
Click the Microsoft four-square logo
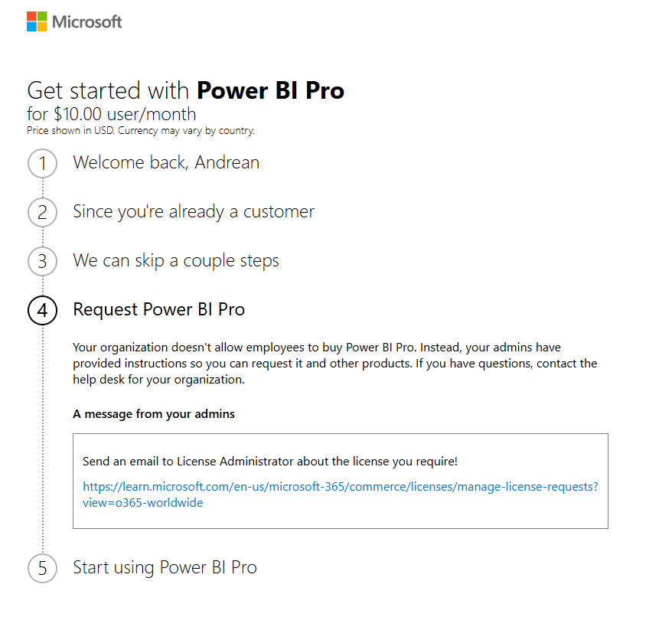point(37,21)
